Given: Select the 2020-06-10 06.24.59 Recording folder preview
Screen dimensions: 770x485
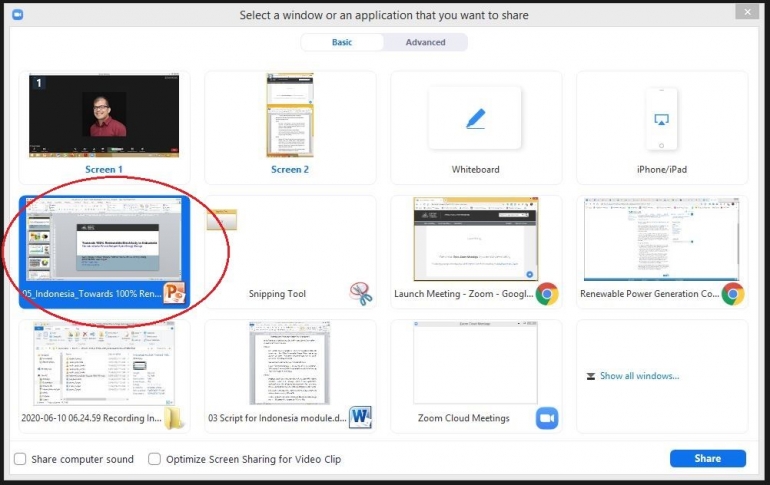Looking at the screenshot, I should [104, 364].
